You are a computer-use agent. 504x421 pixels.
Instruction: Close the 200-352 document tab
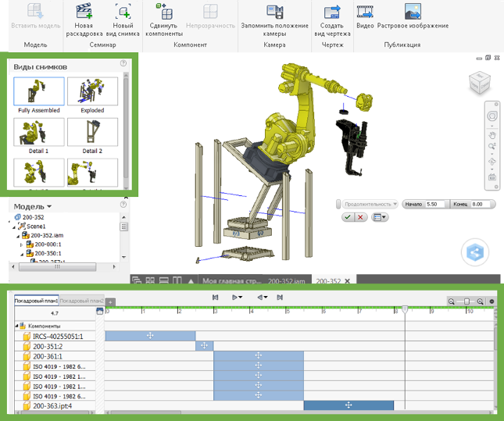tap(348, 281)
